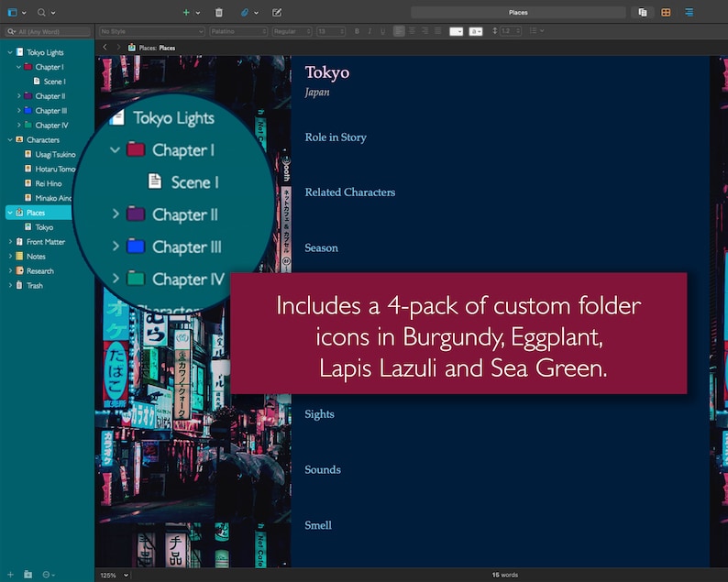Click the 15 words count in footer
The height and width of the screenshot is (582, 728).
tap(504, 575)
